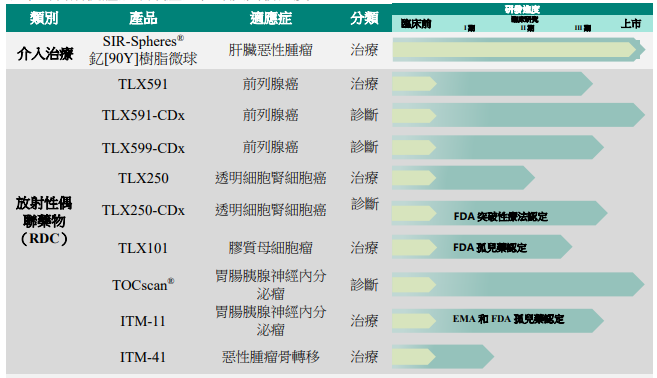Click the 適應症 column header
The height and width of the screenshot is (378, 657).
tap(271, 18)
